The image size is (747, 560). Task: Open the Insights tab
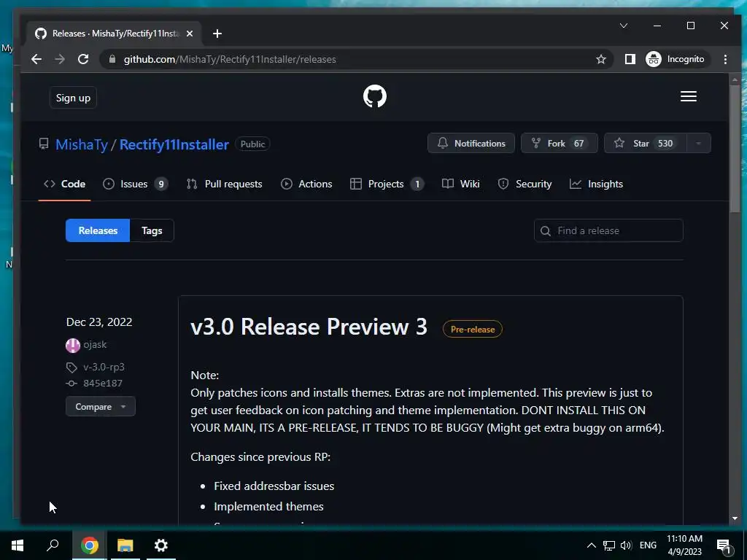pos(596,184)
